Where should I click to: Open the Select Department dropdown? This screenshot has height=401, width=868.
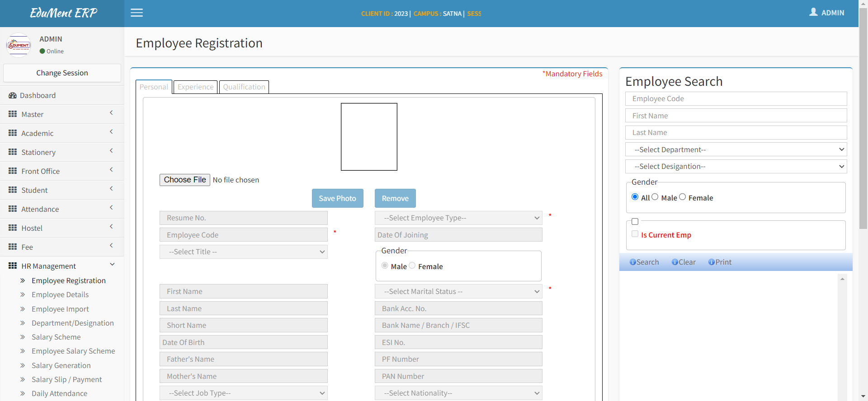736,149
